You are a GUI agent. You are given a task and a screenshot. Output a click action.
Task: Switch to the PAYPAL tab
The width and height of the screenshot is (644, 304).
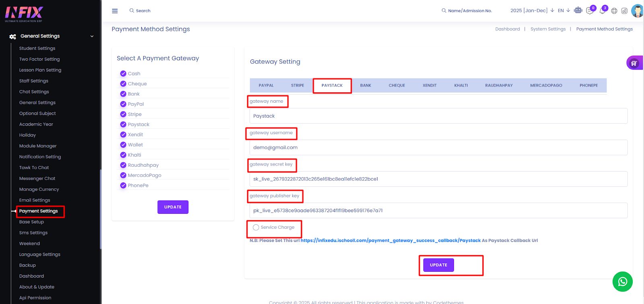click(x=266, y=85)
